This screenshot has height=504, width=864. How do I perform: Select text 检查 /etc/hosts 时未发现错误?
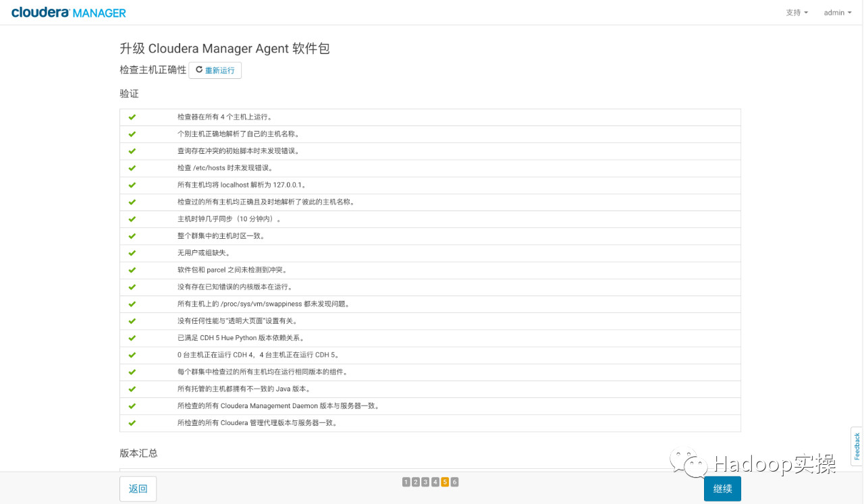click(x=225, y=168)
